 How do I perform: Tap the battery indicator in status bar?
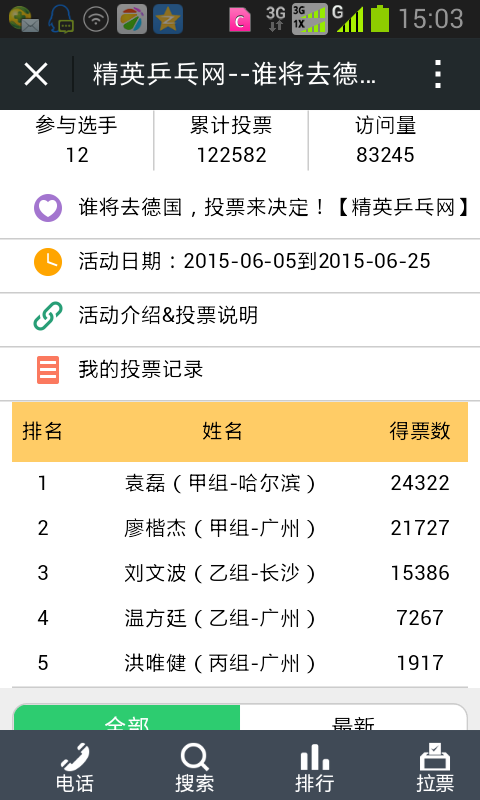pos(380,18)
